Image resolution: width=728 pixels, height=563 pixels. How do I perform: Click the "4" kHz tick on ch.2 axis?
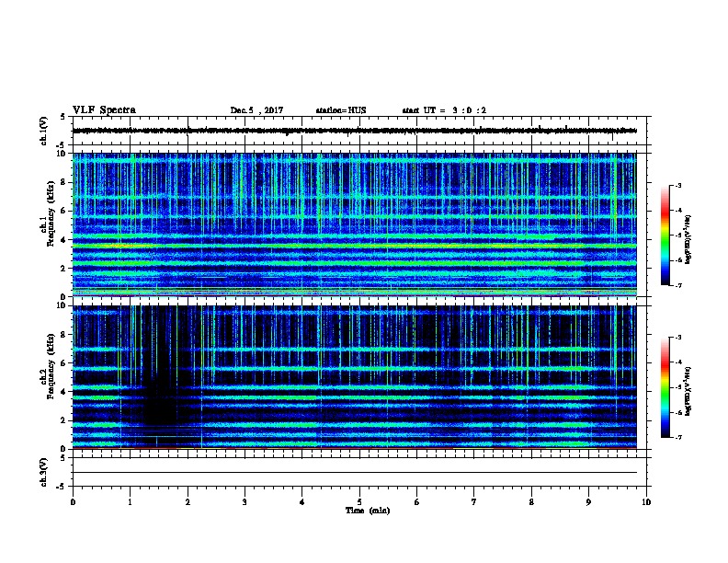coord(63,392)
